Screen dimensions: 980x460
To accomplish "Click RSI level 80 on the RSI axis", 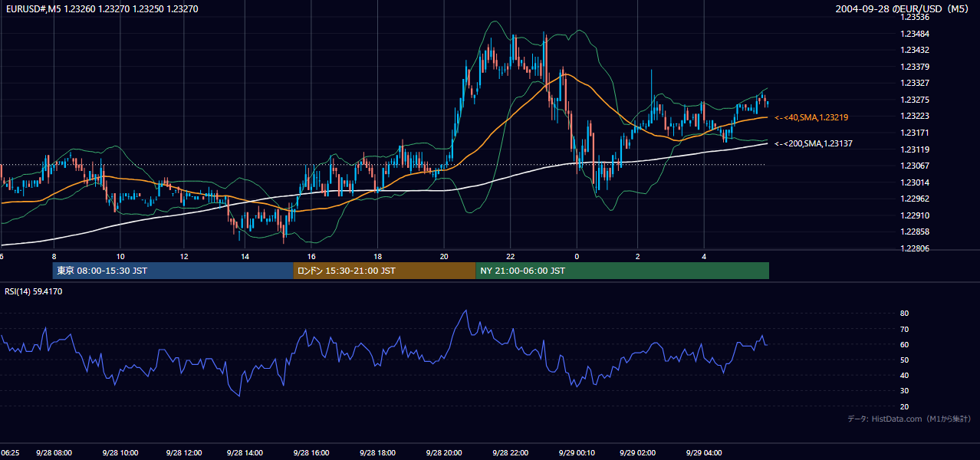I will [904, 314].
